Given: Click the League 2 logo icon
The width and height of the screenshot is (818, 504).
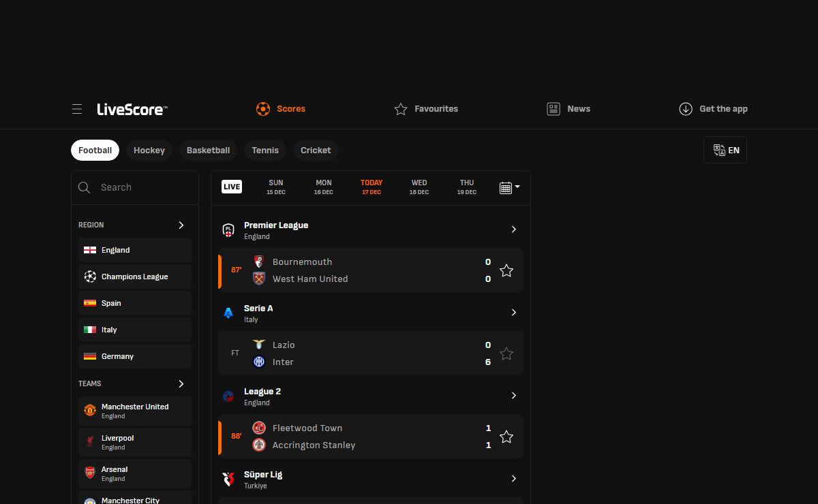Looking at the screenshot, I should click(228, 396).
